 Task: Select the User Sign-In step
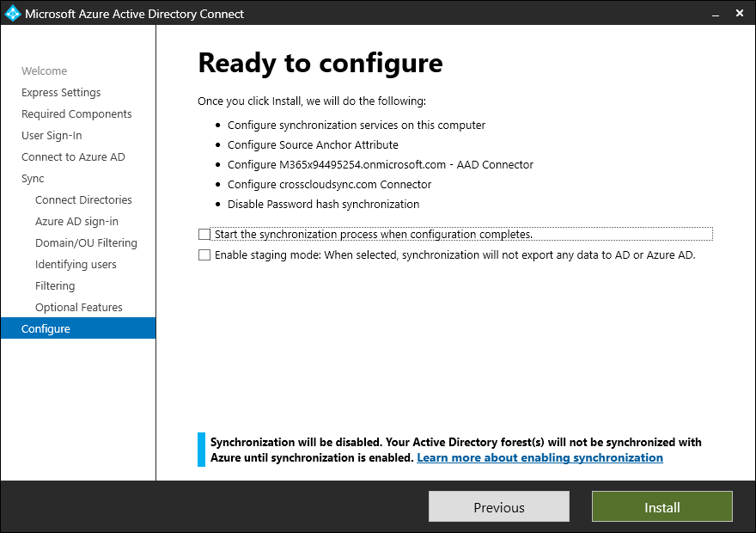[53, 135]
